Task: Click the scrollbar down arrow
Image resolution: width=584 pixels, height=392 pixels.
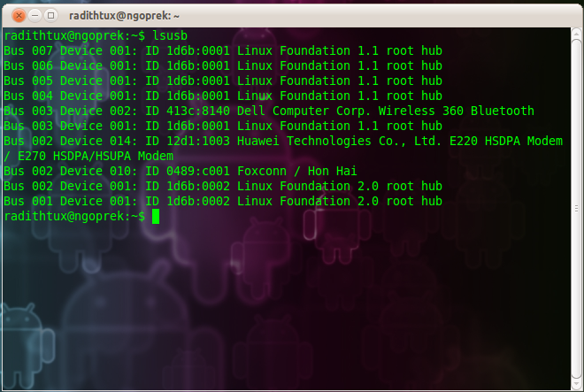Action: 577,383
